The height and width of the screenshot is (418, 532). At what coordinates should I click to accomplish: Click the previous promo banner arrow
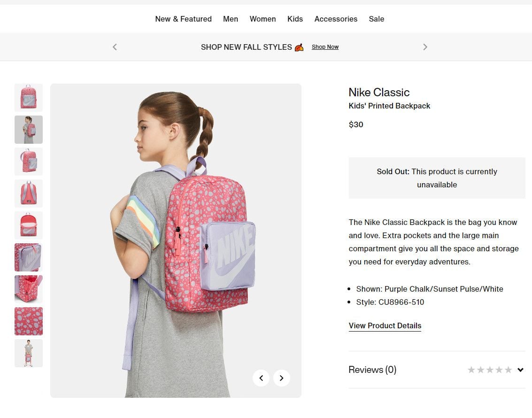tap(115, 47)
